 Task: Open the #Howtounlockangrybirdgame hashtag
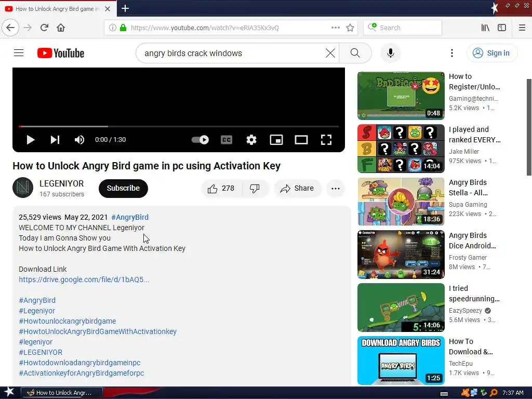pos(67,321)
